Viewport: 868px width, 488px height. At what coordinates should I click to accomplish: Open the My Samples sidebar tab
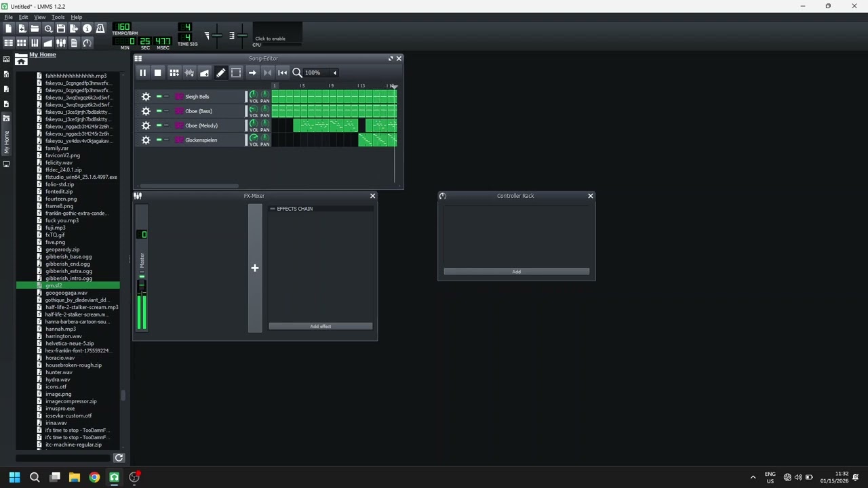click(6, 89)
